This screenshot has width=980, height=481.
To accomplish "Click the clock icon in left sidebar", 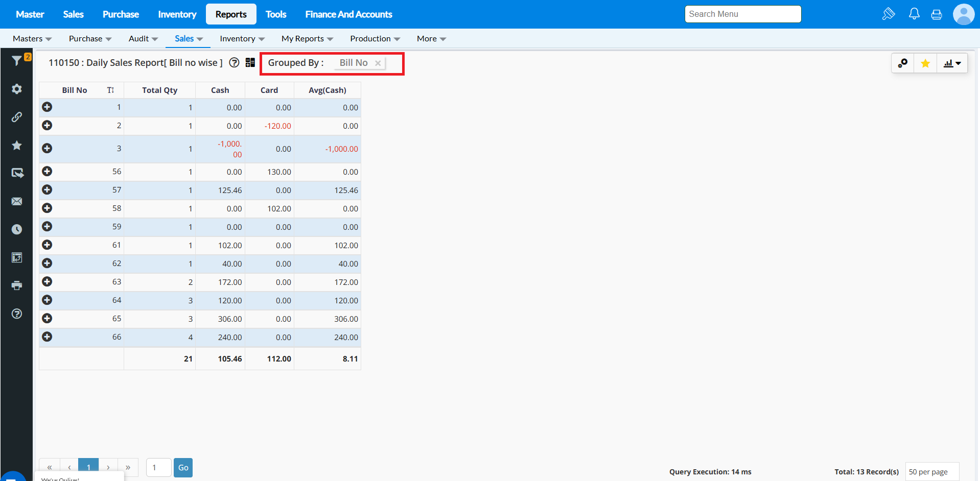I will point(17,229).
